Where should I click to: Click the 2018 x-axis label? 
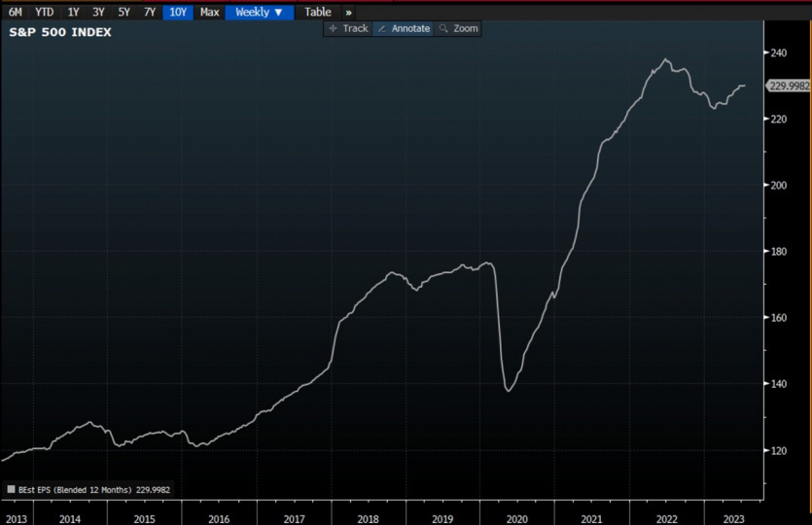[369, 519]
